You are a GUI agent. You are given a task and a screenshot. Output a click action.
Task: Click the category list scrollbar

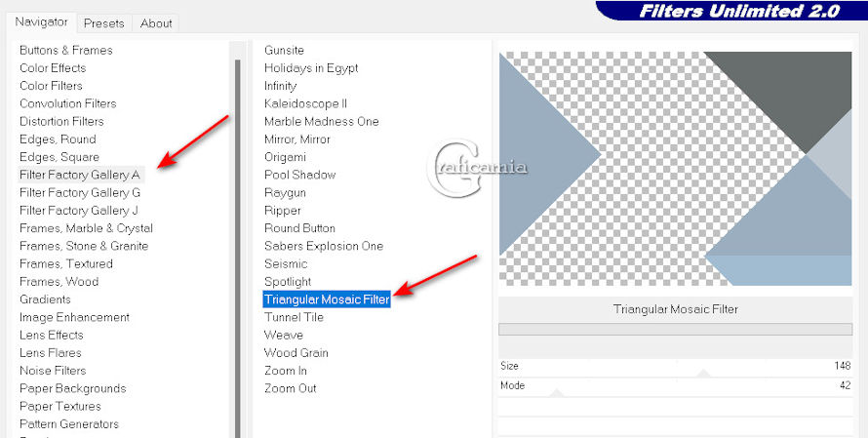(x=238, y=249)
